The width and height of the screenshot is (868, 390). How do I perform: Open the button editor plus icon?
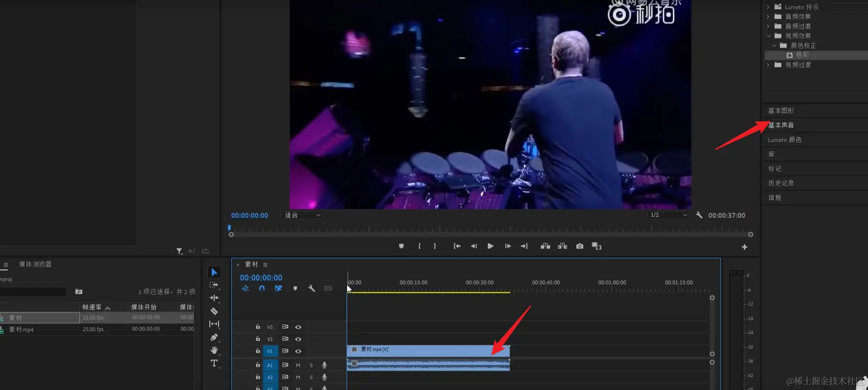(x=744, y=247)
